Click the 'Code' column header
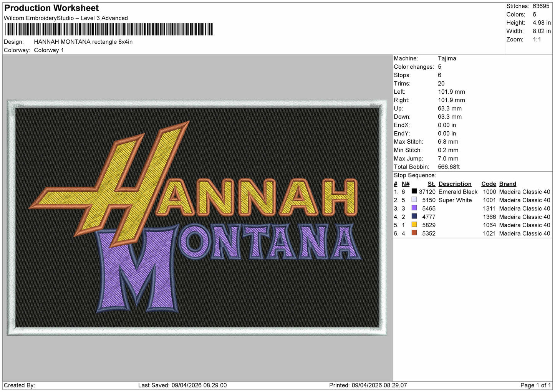This screenshot has height=392, width=555. click(x=489, y=184)
